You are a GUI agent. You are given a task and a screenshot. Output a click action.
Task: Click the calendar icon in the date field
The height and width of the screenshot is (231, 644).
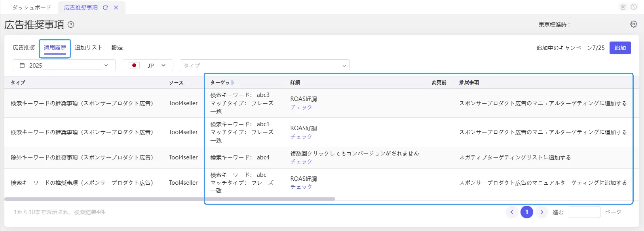coord(22,65)
